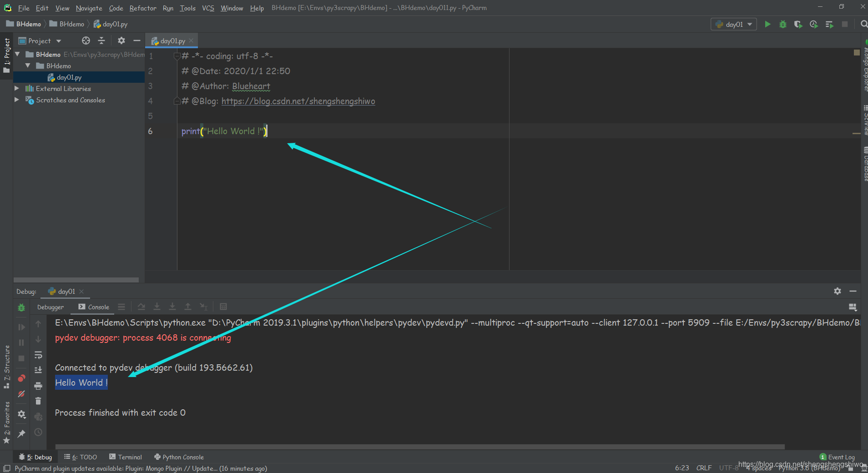Viewport: 868px width, 473px height.
Task: Open the blog.csdn.net link in line 4
Action: tap(298, 101)
